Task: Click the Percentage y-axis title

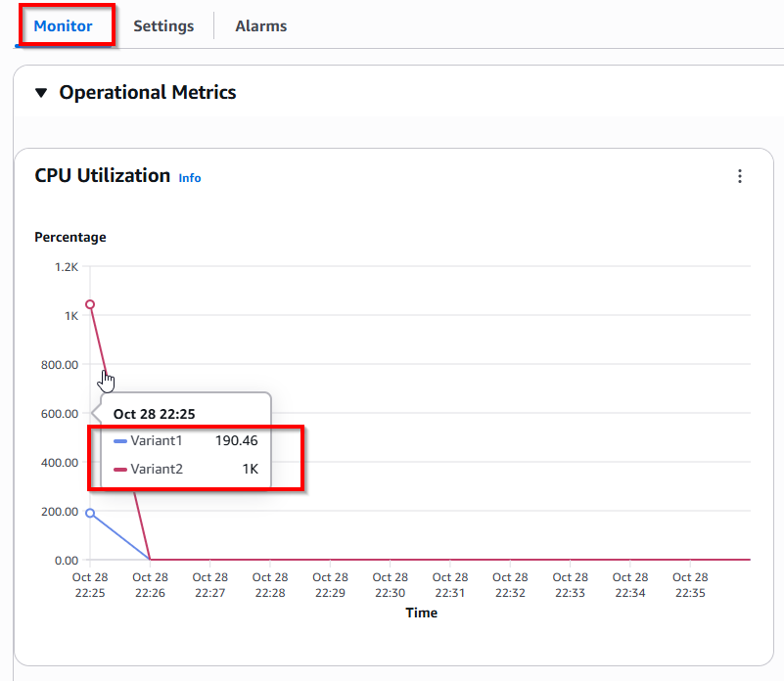Action: 70,237
